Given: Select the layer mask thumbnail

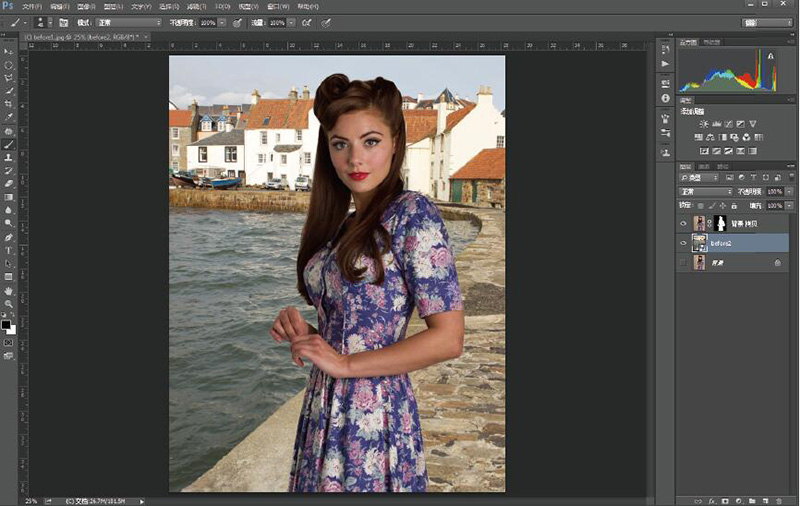Looking at the screenshot, I should click(719, 223).
